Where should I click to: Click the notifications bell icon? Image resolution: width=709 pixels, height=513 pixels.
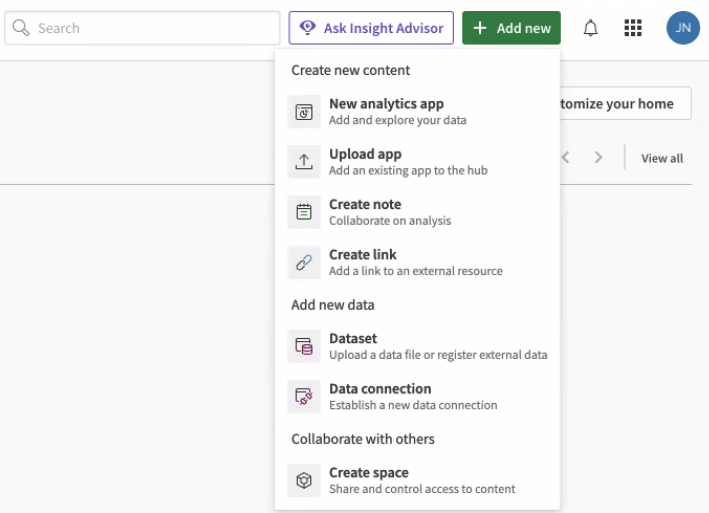(590, 28)
